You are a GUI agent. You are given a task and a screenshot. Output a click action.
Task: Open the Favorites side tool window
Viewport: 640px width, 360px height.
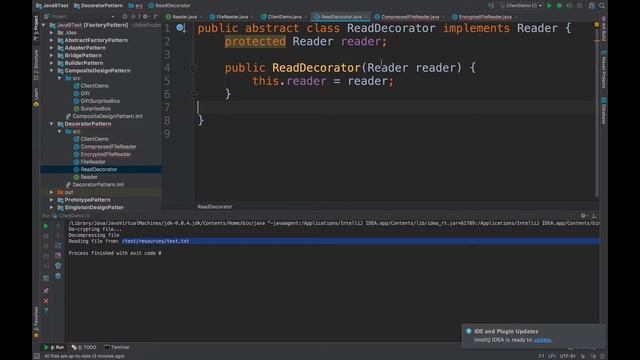click(36, 322)
